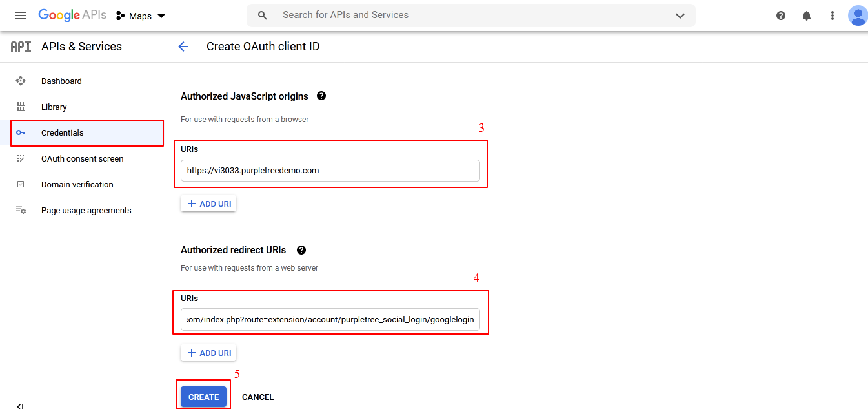Go back using the blue arrow

[183, 47]
